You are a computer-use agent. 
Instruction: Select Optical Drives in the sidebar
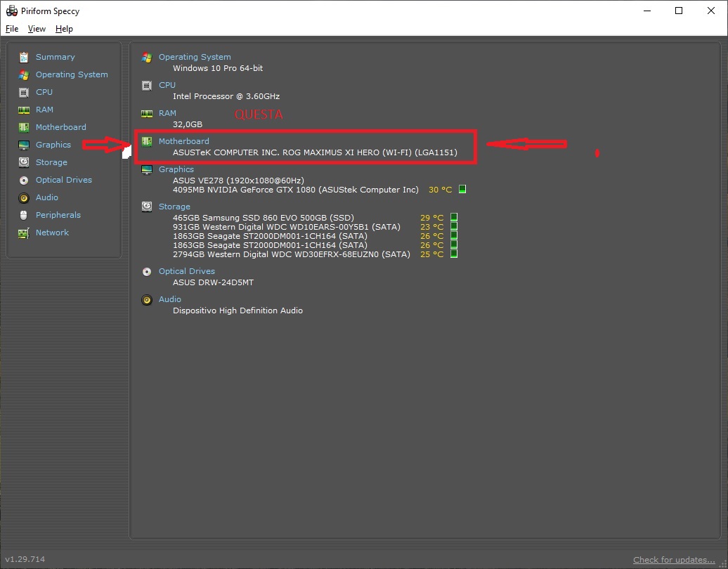(x=64, y=180)
